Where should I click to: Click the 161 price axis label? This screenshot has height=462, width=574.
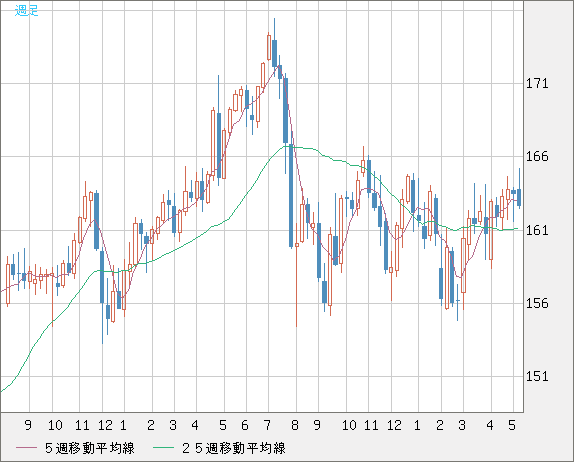click(x=537, y=230)
